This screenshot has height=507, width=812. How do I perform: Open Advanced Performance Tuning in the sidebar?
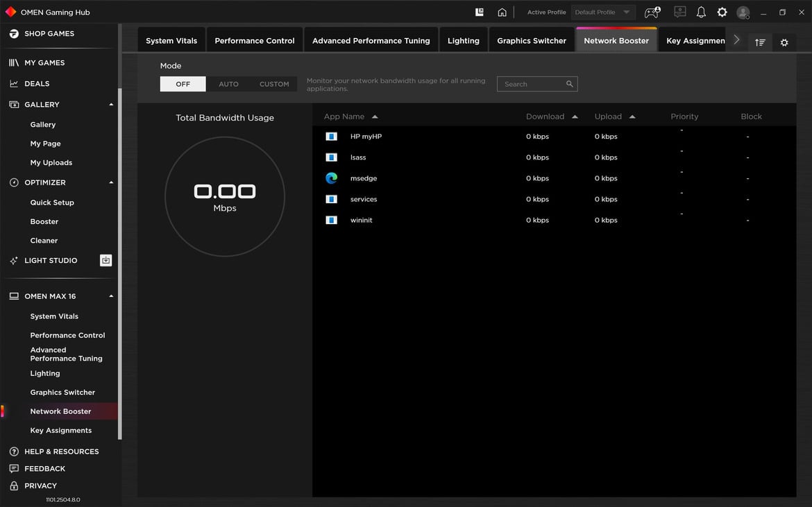67,354
